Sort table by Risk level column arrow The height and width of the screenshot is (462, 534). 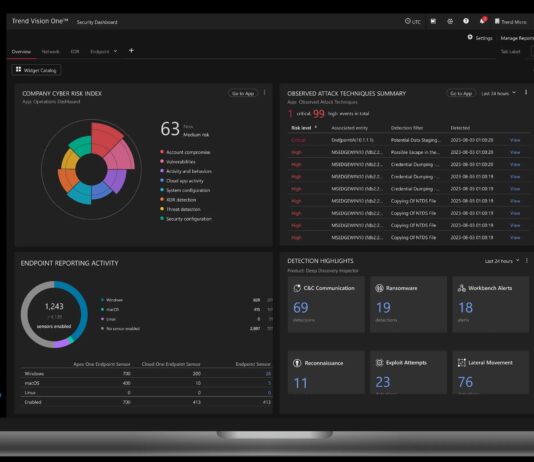[x=316, y=127]
